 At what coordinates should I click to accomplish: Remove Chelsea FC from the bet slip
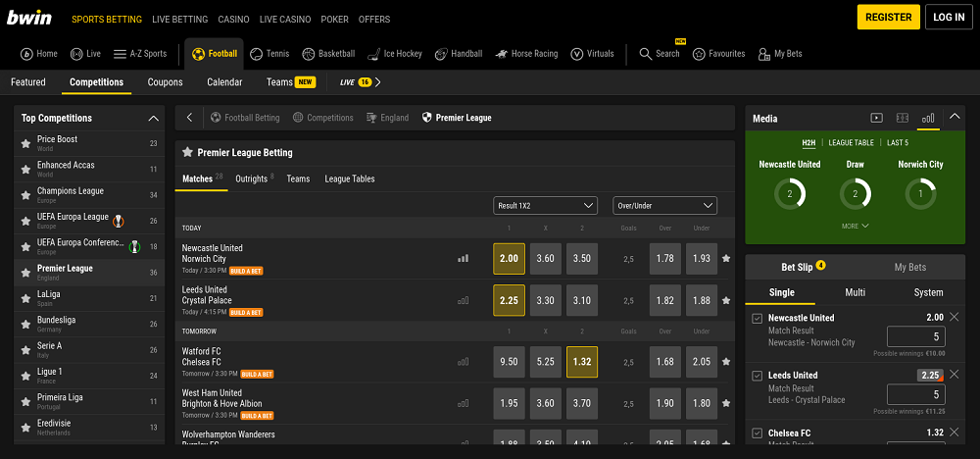954,433
